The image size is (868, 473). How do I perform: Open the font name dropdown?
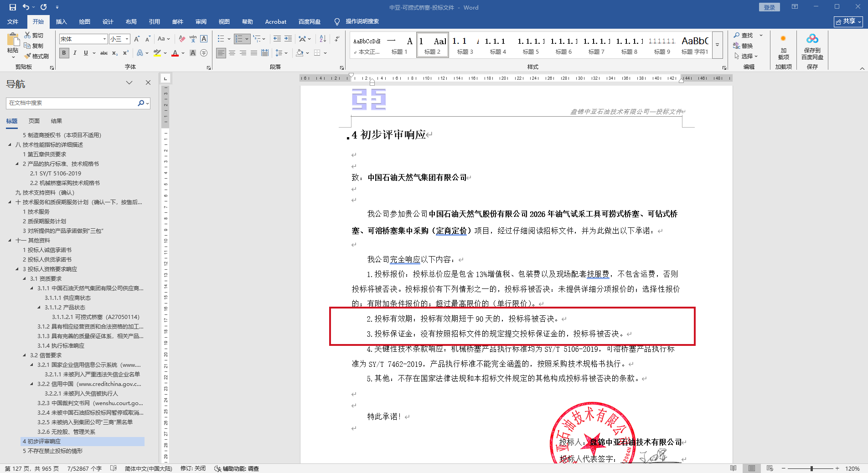(x=104, y=39)
